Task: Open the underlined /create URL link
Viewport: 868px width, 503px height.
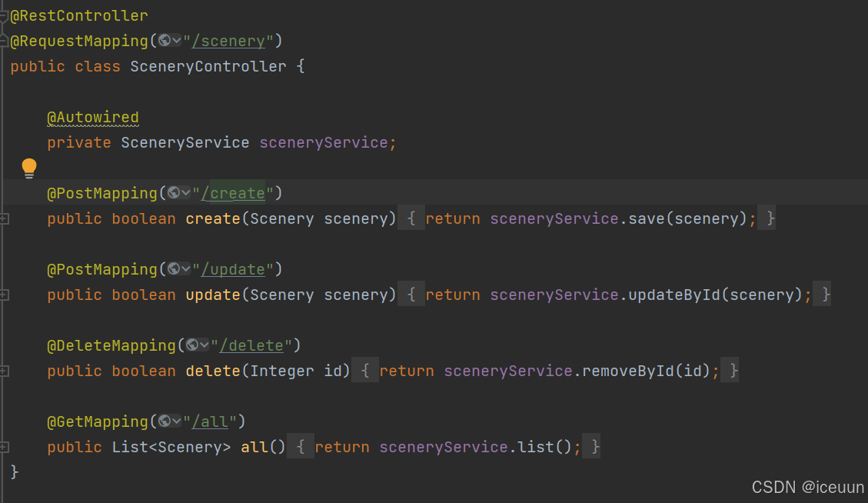Action: [233, 192]
